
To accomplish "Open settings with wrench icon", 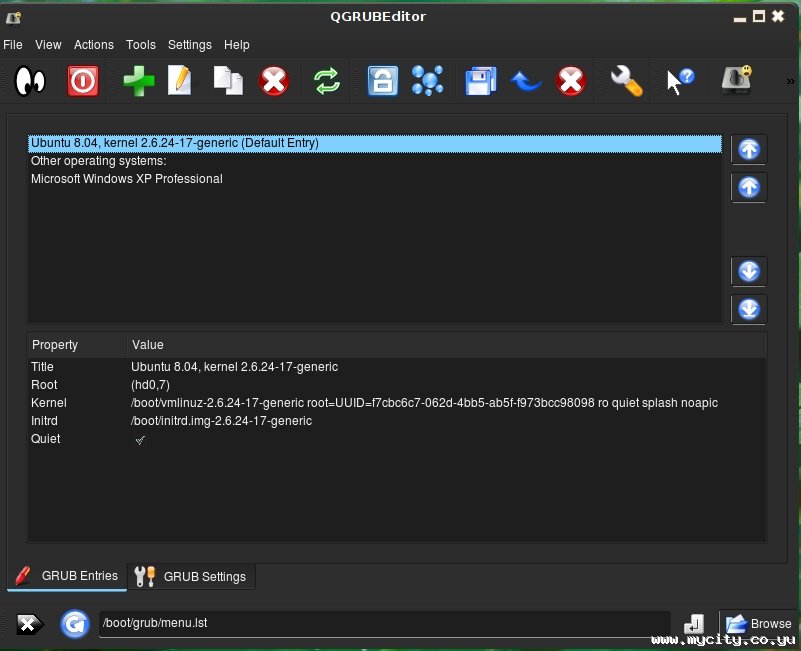I will pyautogui.click(x=626, y=81).
